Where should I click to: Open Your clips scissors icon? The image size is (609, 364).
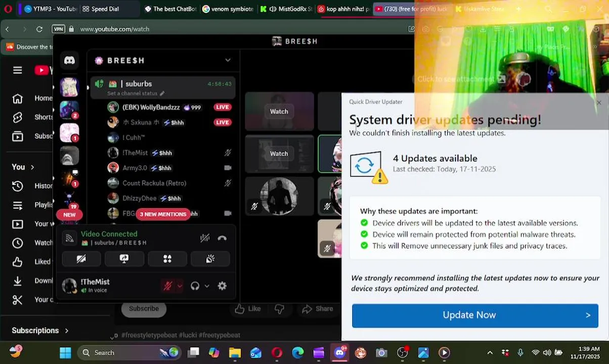(18, 300)
